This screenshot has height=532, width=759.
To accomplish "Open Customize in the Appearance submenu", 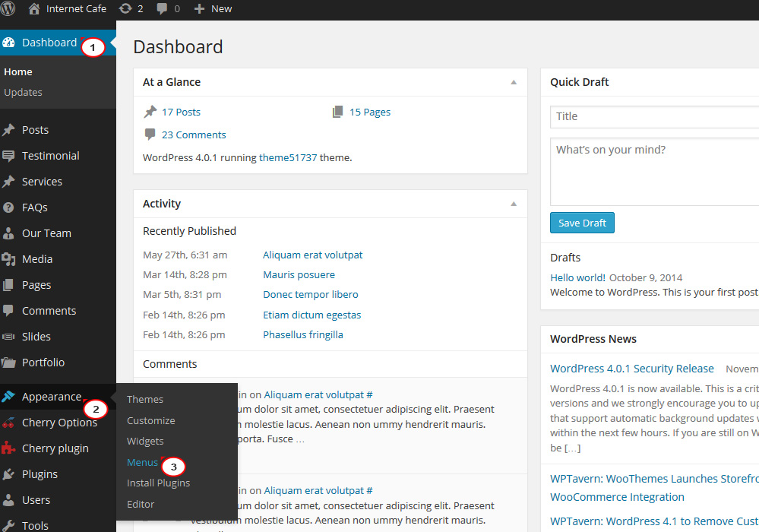I will coord(151,421).
